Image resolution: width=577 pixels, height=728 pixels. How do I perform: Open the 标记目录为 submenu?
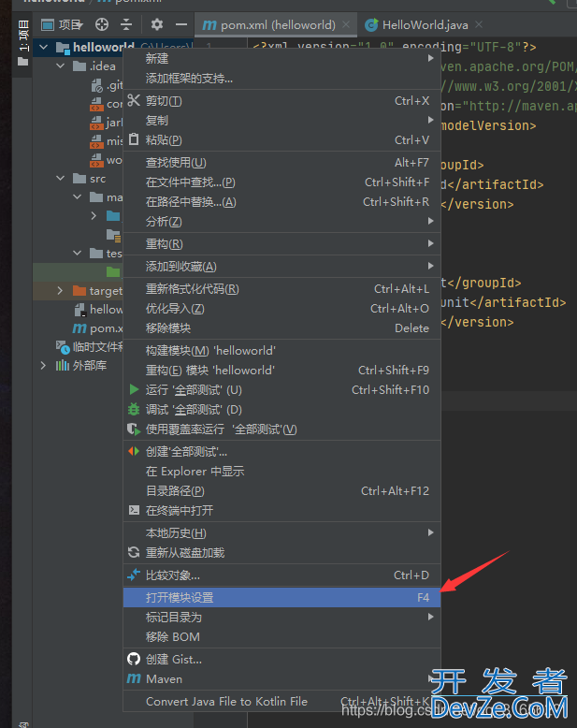tap(282, 617)
